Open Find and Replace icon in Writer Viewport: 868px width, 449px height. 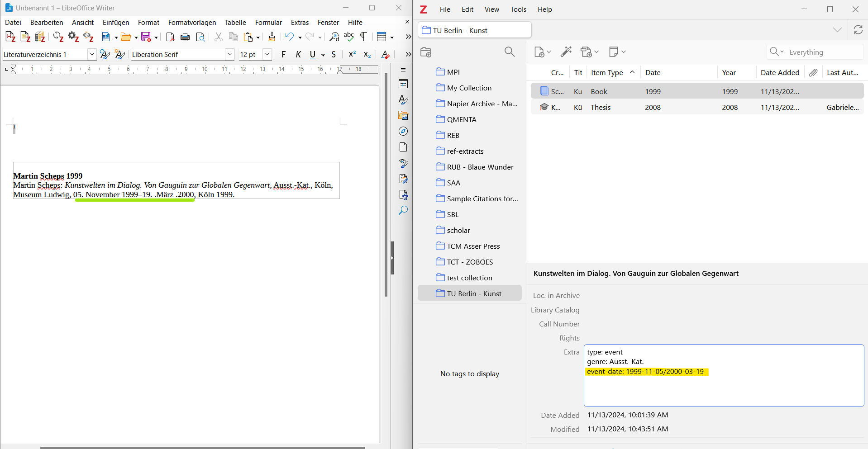point(334,37)
